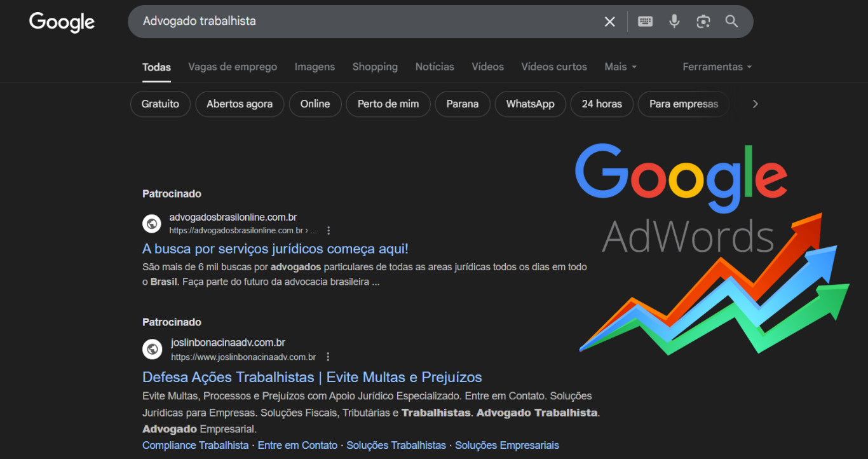The width and height of the screenshot is (868, 459).
Task: Open the Compliance Trabalhista sitelink
Action: tap(195, 445)
